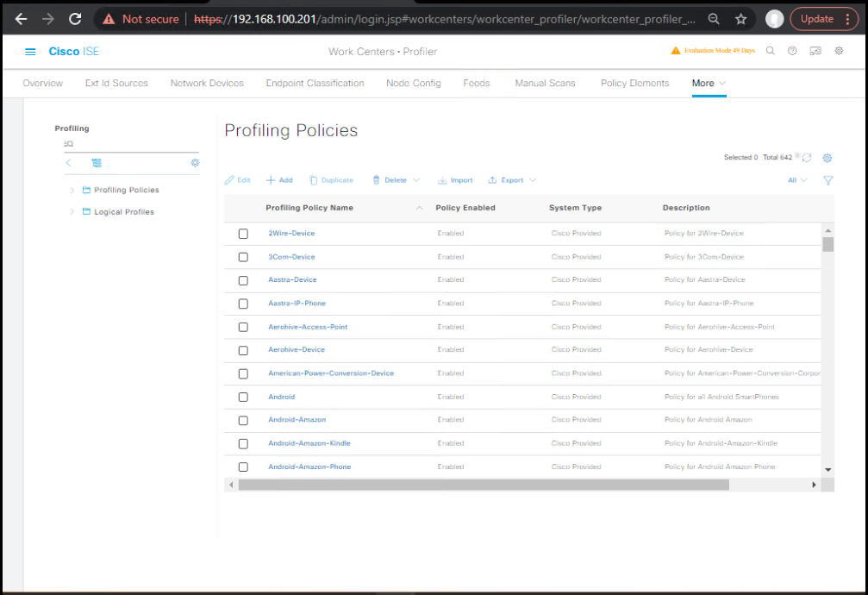The height and width of the screenshot is (595, 868).
Task: Click the Profiling Policies folder icon
Action: coord(86,190)
